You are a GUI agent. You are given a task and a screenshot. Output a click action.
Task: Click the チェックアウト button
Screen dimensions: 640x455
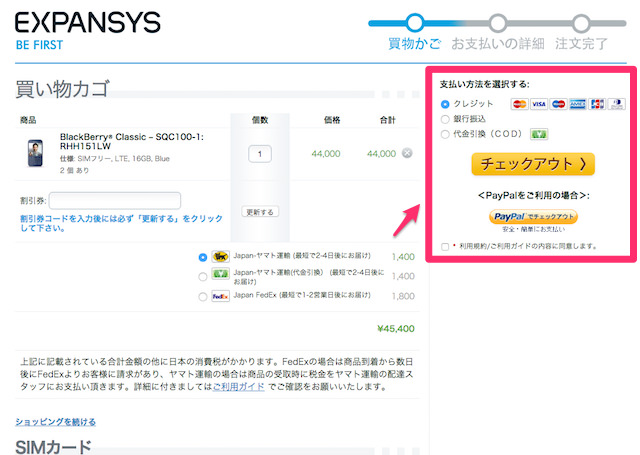pyautogui.click(x=533, y=164)
